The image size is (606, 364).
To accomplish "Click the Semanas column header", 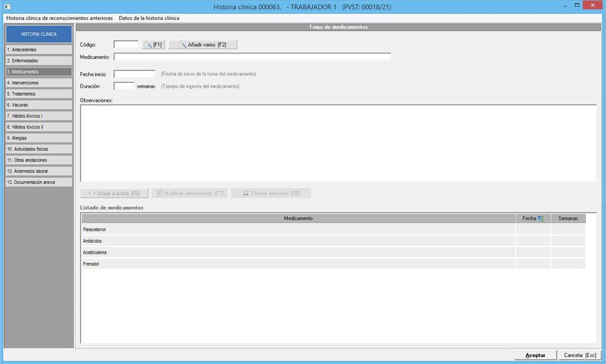I will click(568, 218).
